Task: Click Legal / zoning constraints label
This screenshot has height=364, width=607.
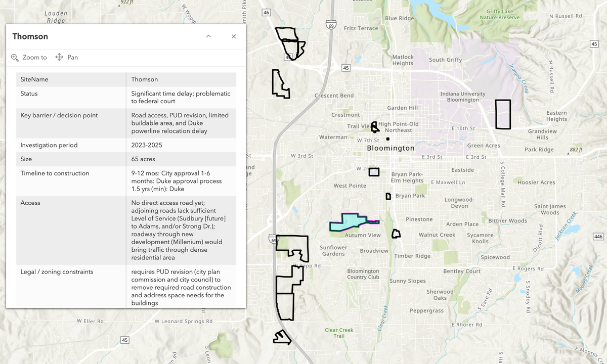Action: pos(57,272)
